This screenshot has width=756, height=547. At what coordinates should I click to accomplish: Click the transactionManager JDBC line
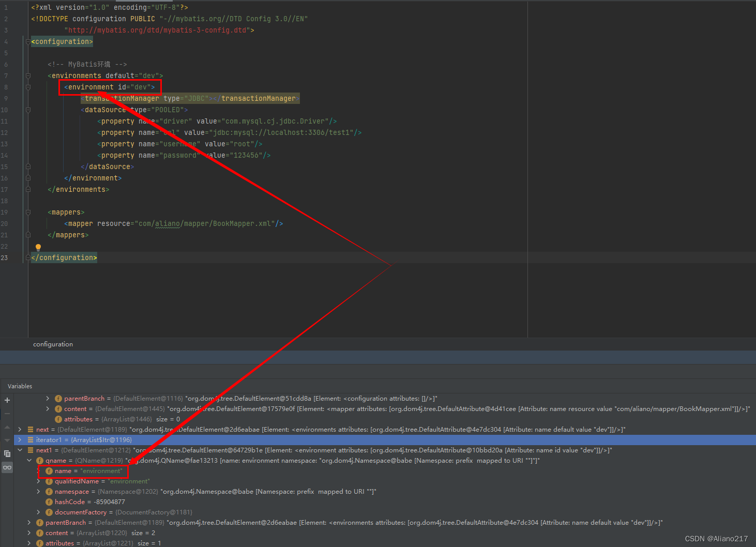point(190,99)
